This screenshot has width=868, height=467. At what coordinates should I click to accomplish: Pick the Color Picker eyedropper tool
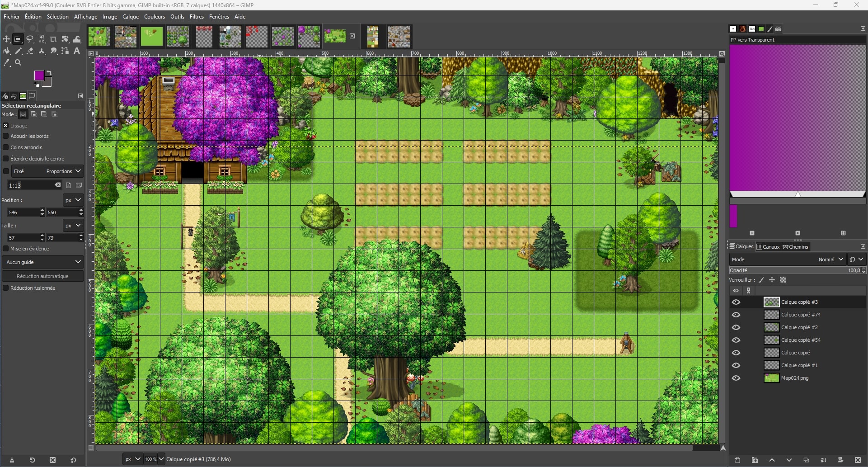tap(6, 63)
